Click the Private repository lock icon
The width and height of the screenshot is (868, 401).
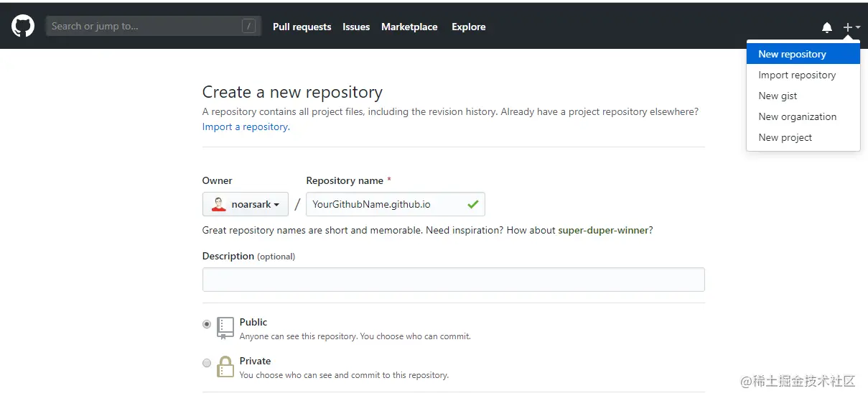225,367
